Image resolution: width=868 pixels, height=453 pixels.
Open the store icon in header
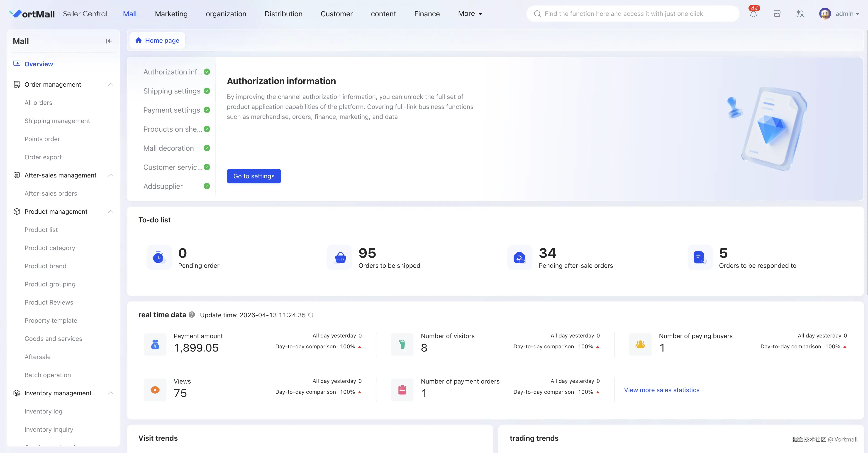[777, 14]
